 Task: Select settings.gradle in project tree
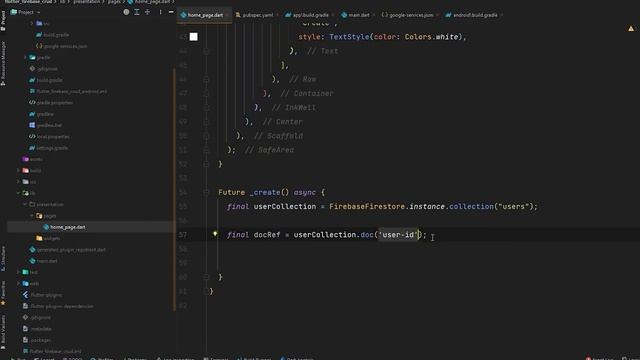(48, 148)
